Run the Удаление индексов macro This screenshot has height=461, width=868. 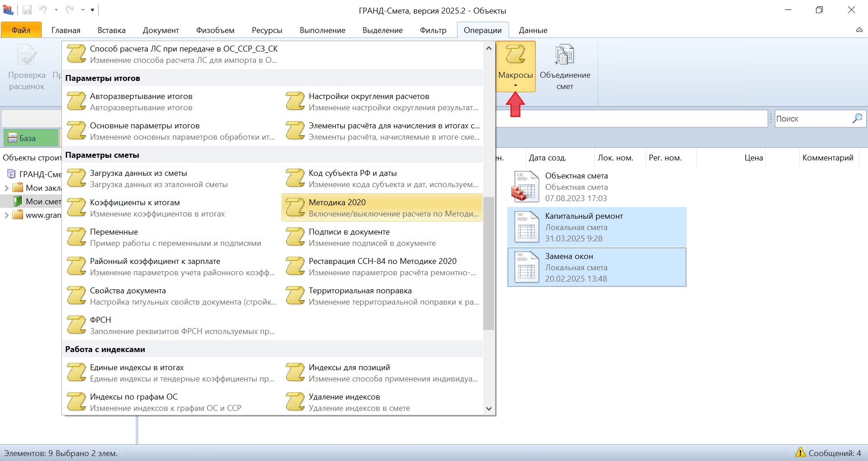click(382, 402)
